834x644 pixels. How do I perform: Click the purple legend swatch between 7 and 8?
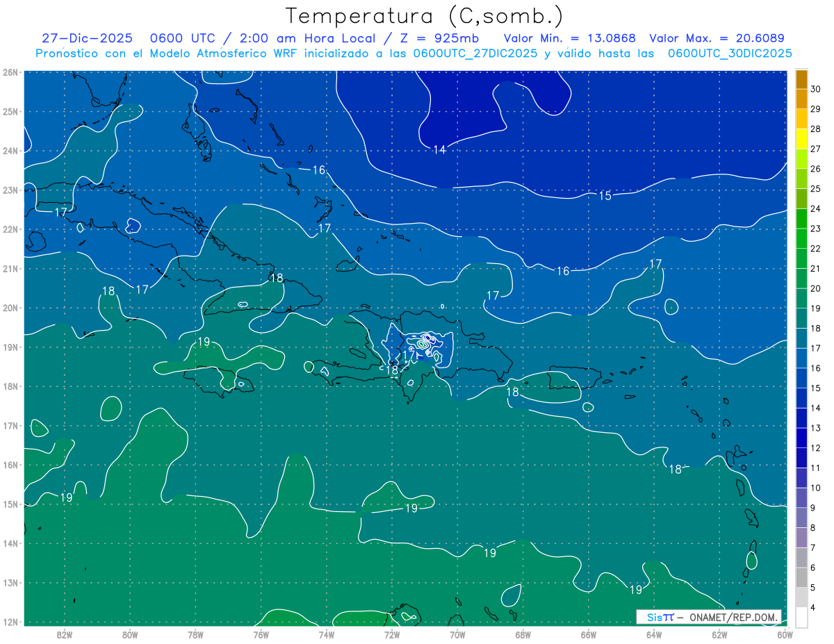pos(801,538)
